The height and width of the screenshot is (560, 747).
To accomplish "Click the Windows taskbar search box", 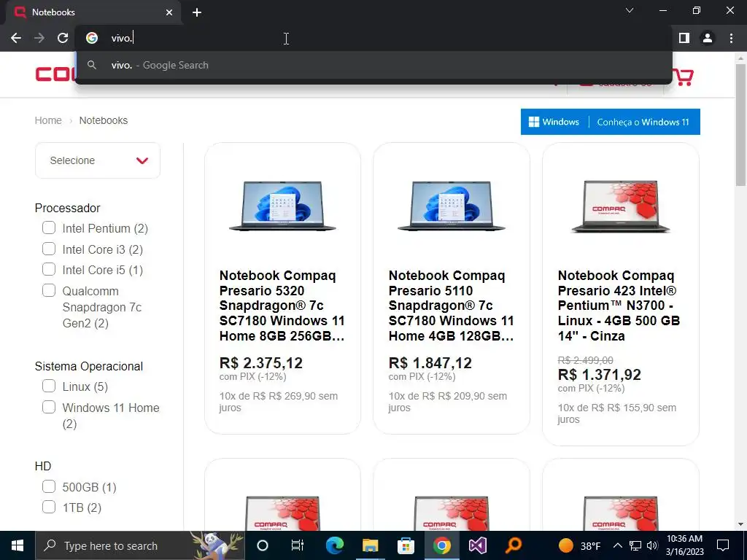I will click(140, 545).
